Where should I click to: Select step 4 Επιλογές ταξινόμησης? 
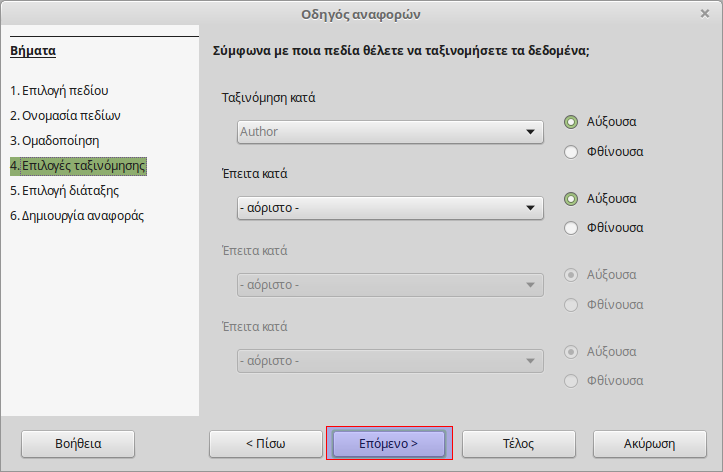coord(78,165)
